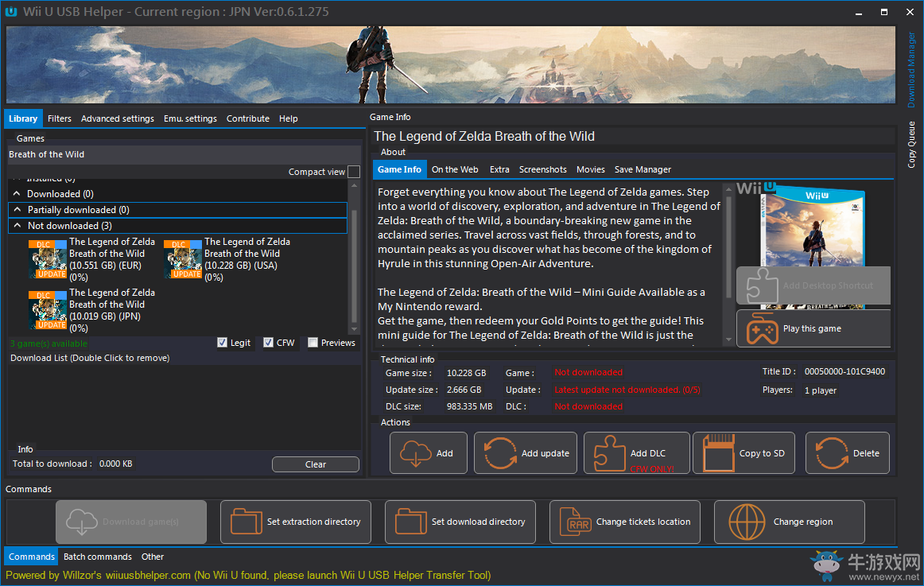The height and width of the screenshot is (586, 924).
Task: Click the Total to download value 0.000 KB
Action: coord(115,464)
